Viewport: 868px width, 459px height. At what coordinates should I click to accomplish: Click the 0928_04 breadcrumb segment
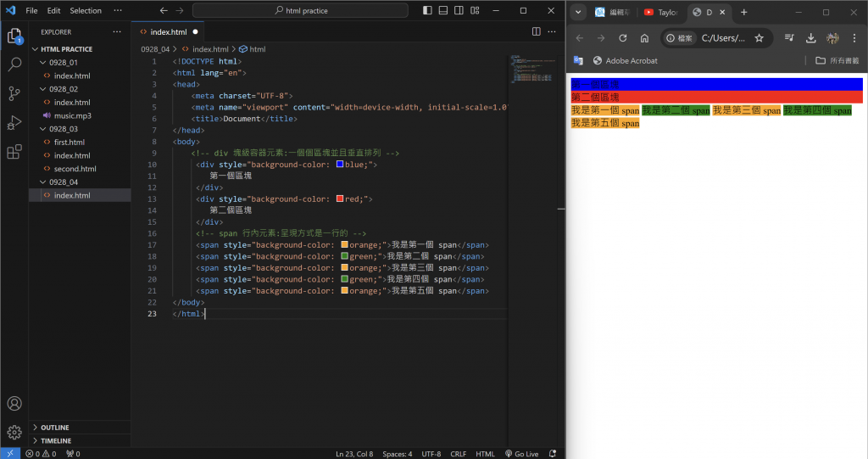(155, 48)
